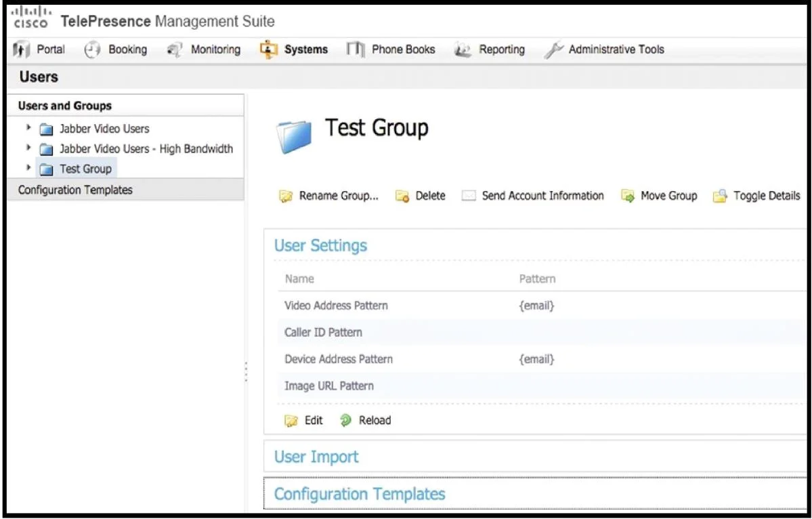Collapse the User Settings section header

click(x=320, y=245)
